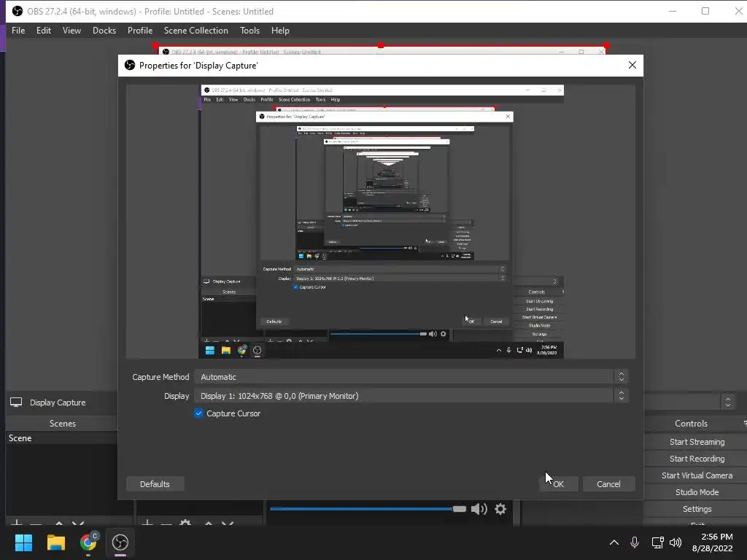Click the OBS logo in the title bar

coord(18,11)
